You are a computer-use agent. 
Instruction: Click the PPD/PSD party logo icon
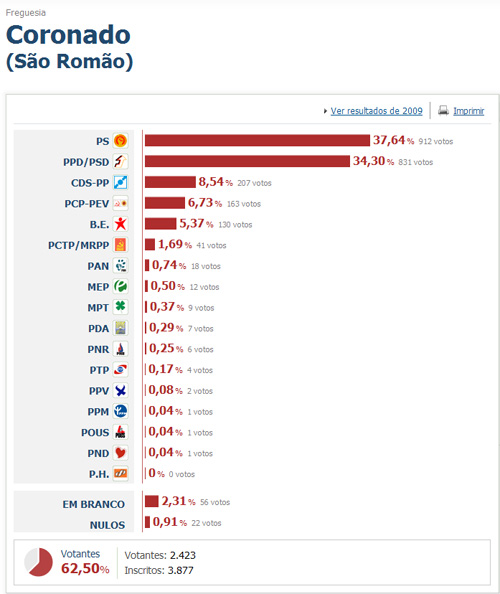click(120, 162)
